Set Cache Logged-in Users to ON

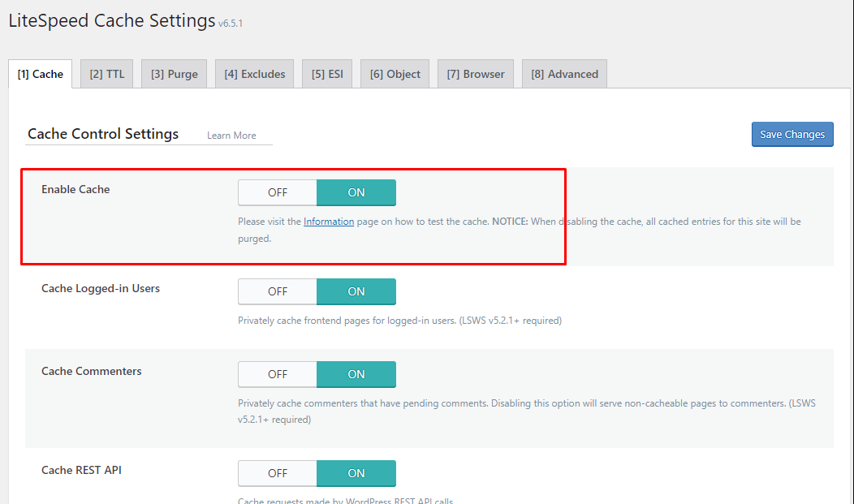tap(356, 291)
